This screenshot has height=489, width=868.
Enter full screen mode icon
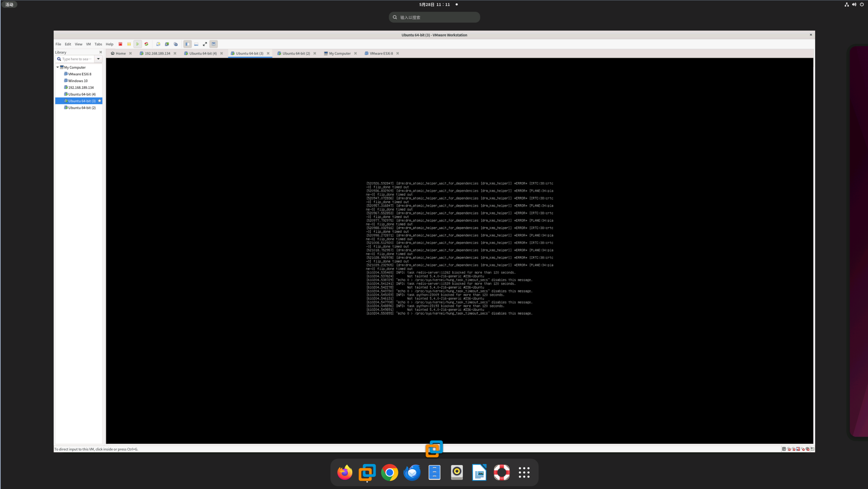coord(205,44)
